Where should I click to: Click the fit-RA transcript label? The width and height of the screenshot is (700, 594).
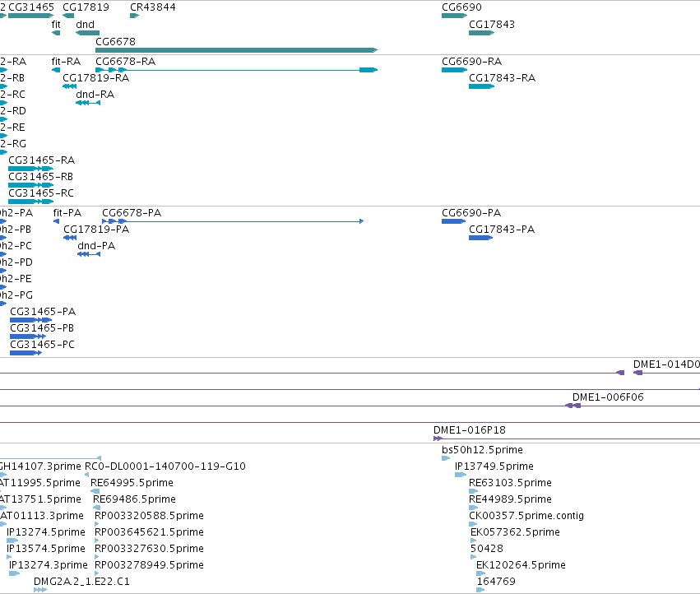66,61
